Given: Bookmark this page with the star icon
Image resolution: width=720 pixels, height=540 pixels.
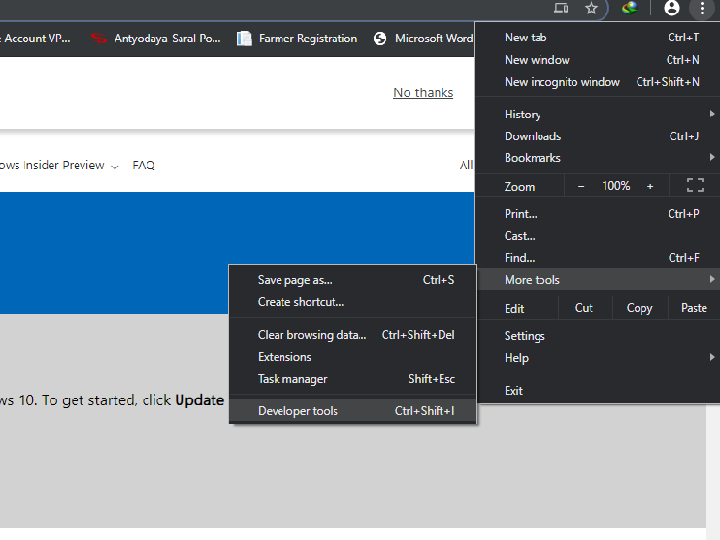Looking at the screenshot, I should (591, 8).
